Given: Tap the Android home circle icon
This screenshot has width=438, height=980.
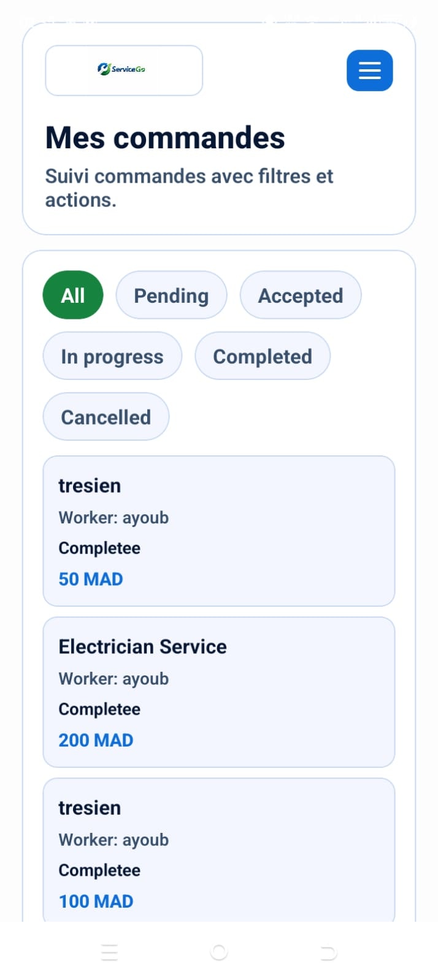Looking at the screenshot, I should [x=219, y=952].
